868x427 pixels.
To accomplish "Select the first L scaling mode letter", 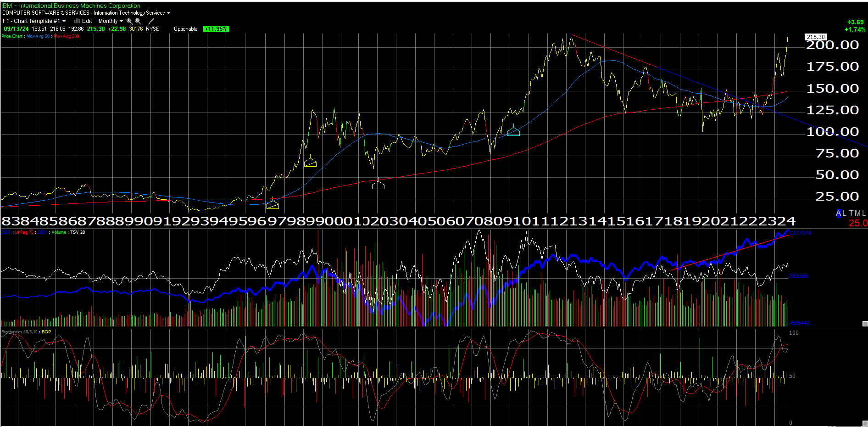I will [845, 213].
